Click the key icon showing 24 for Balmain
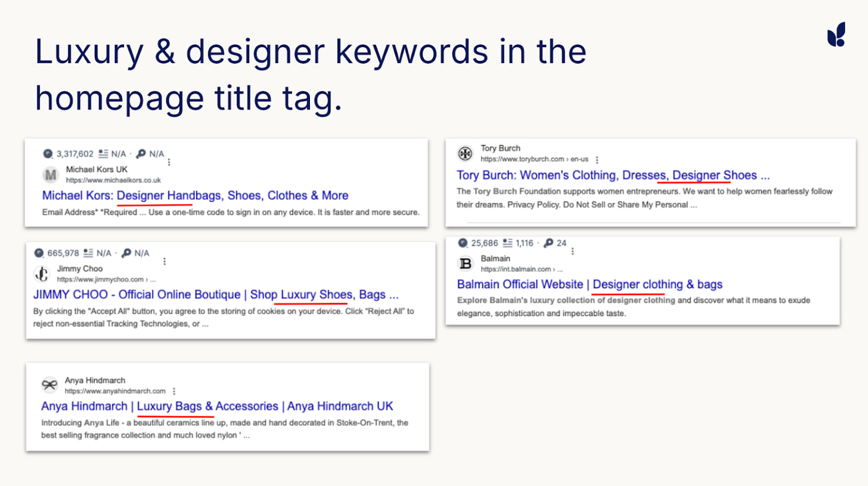868x486 pixels. (547, 243)
